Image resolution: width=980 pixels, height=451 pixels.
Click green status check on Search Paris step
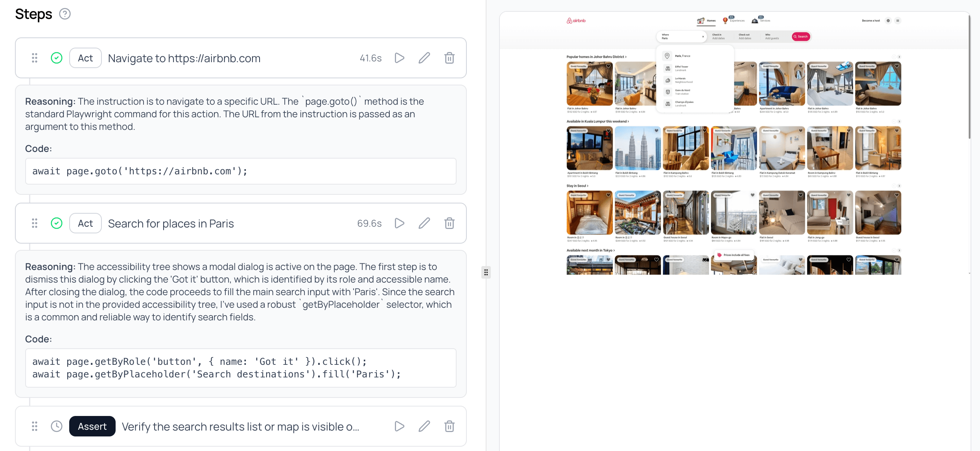57,224
